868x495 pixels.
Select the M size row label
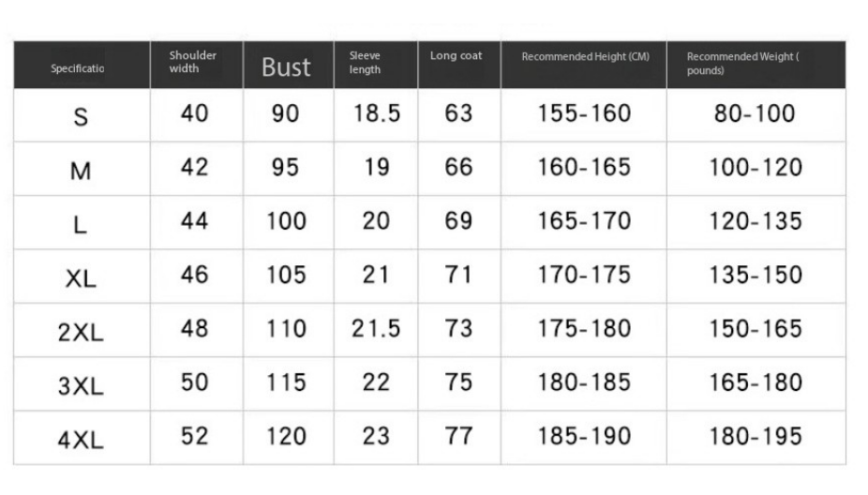81,172
